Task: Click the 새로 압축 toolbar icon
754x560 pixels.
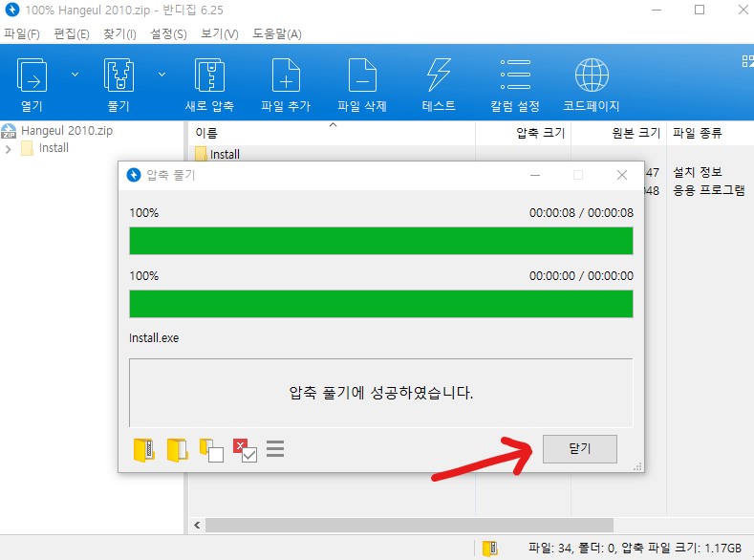Action: tap(209, 85)
